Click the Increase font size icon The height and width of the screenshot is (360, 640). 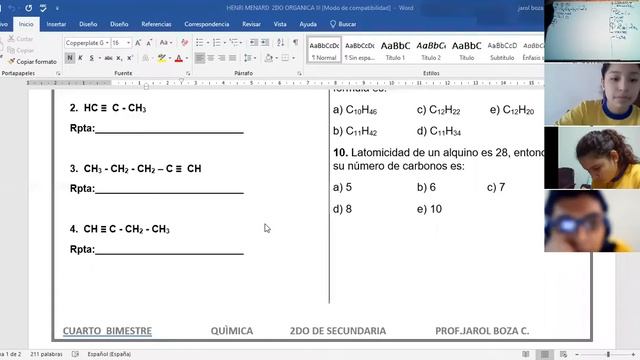coord(138,43)
